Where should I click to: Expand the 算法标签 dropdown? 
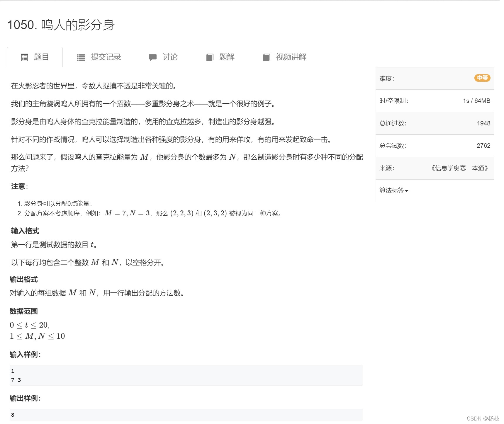pyautogui.click(x=394, y=190)
